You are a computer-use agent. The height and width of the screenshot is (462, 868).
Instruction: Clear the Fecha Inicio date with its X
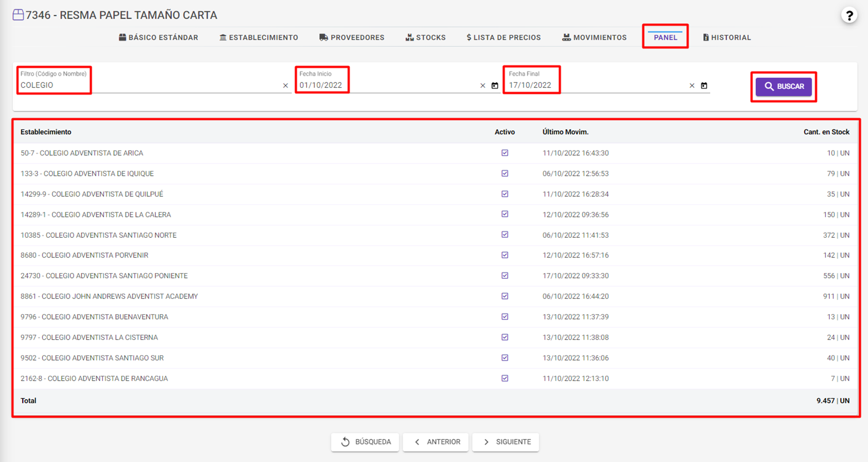click(483, 86)
